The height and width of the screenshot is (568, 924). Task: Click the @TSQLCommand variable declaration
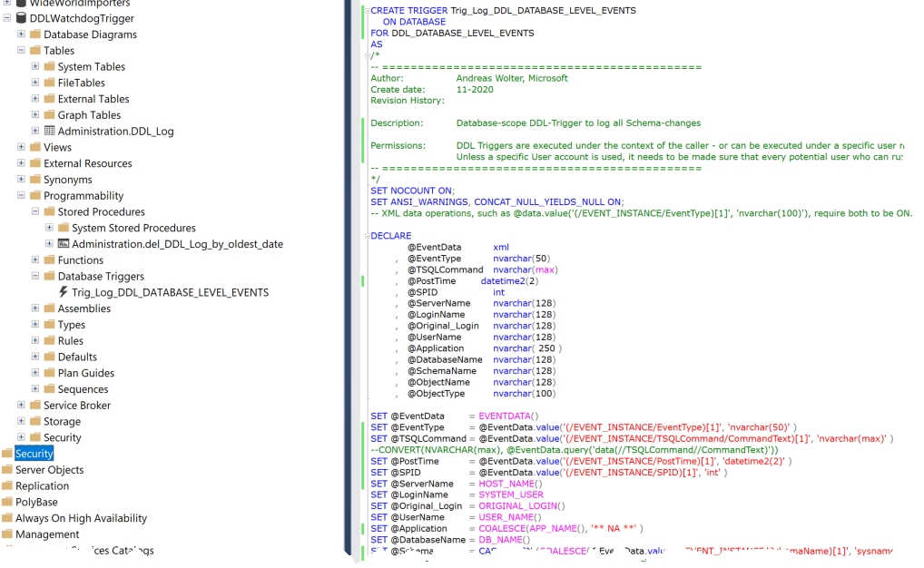482,269
